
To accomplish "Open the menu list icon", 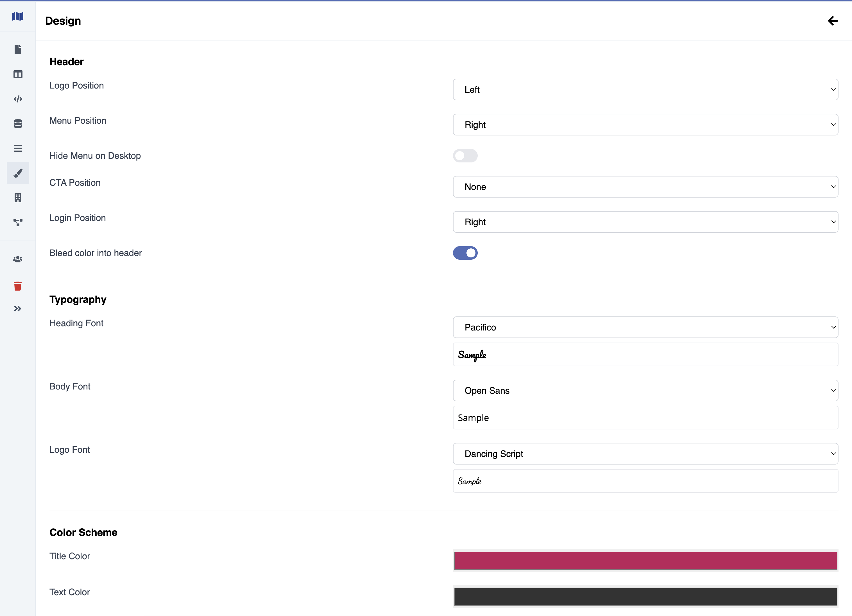I will [x=18, y=148].
